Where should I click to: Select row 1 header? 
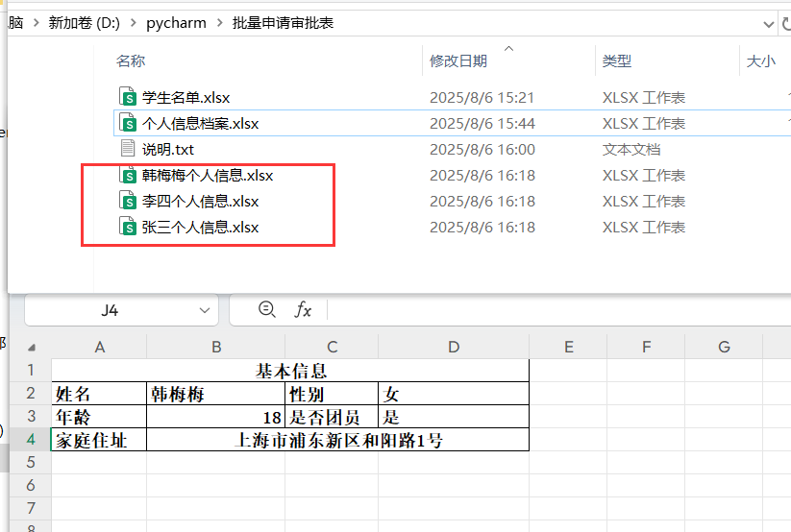pos(31,370)
